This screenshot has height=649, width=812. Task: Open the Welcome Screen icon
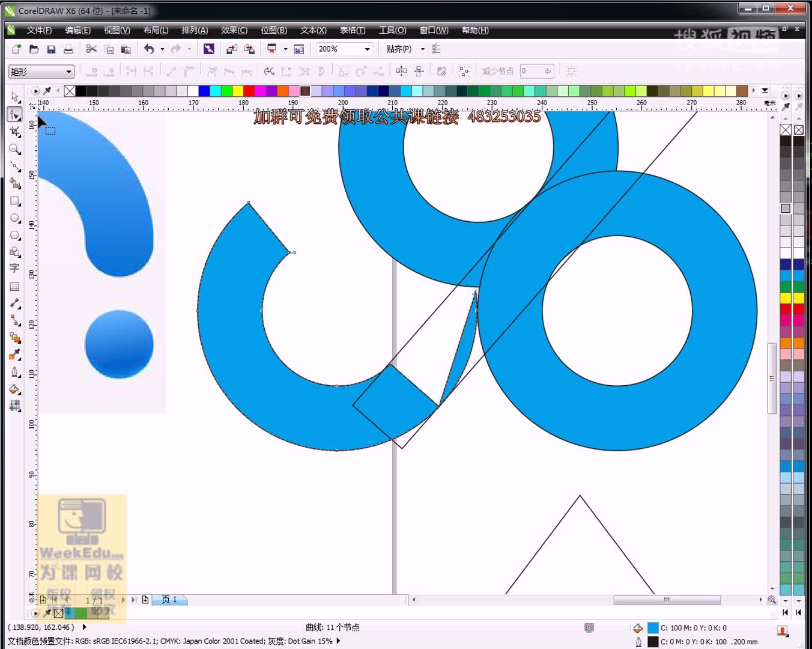click(298, 49)
